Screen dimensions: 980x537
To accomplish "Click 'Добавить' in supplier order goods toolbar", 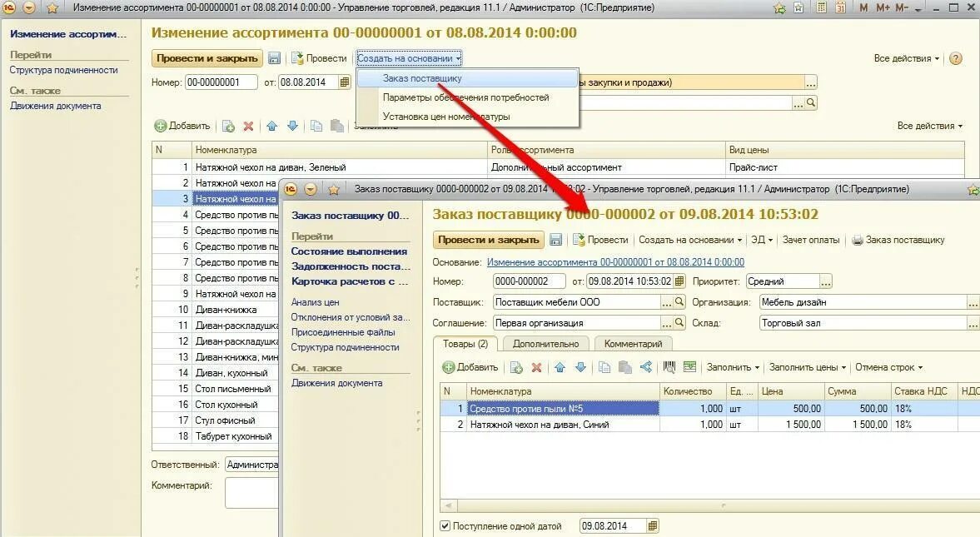I will click(470, 368).
